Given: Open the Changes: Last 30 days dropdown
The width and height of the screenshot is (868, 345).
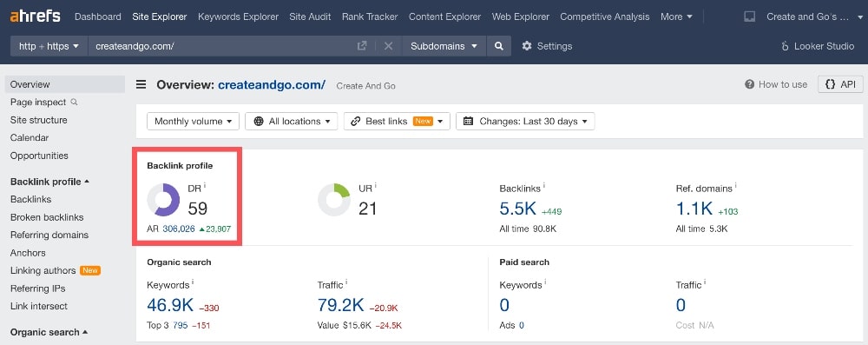Looking at the screenshot, I should [x=525, y=121].
